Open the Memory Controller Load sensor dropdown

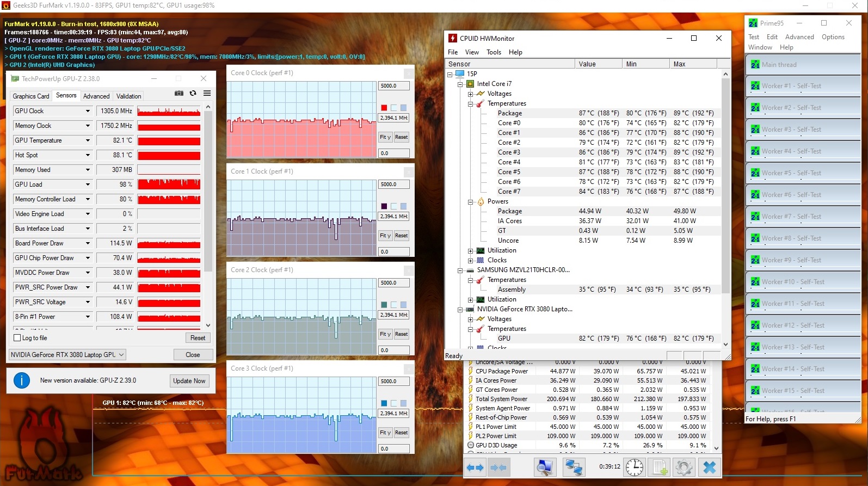(88, 199)
